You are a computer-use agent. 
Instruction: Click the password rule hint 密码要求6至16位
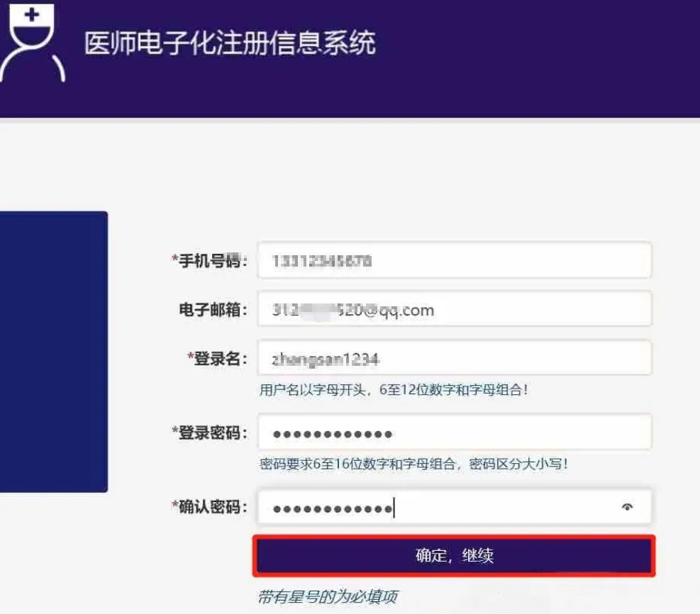414,464
